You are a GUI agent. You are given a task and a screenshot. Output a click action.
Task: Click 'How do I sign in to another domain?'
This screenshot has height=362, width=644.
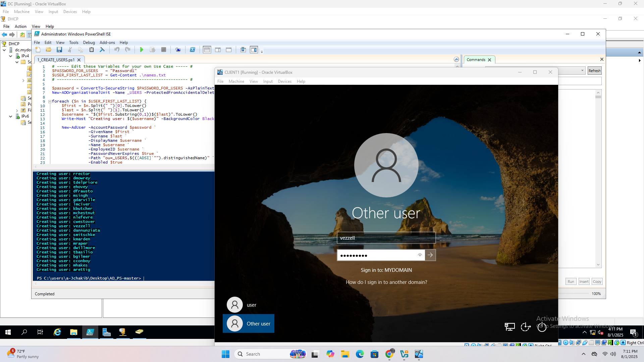(386, 282)
